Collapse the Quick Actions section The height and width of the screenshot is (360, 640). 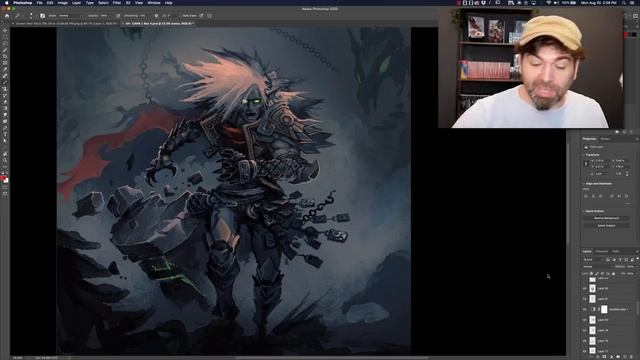(x=583, y=211)
